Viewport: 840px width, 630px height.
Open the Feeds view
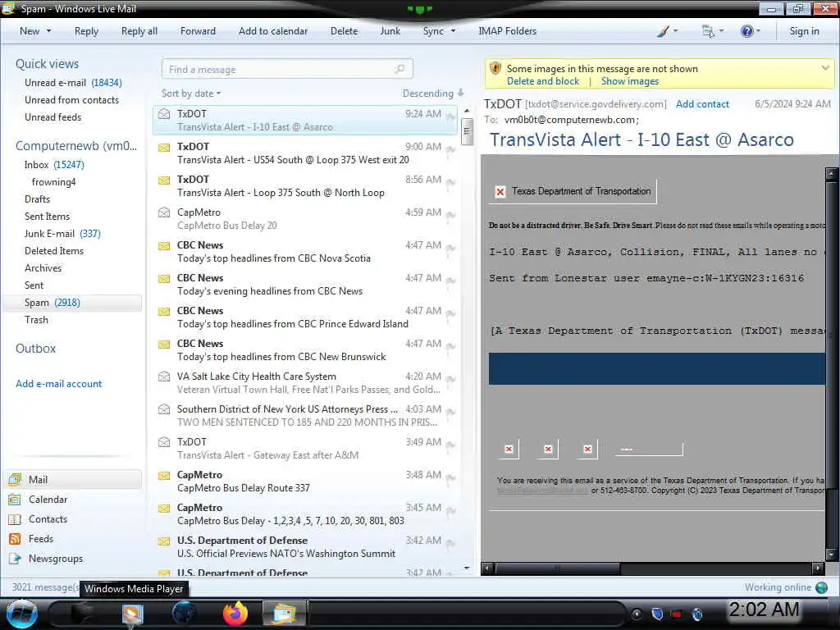pos(41,539)
